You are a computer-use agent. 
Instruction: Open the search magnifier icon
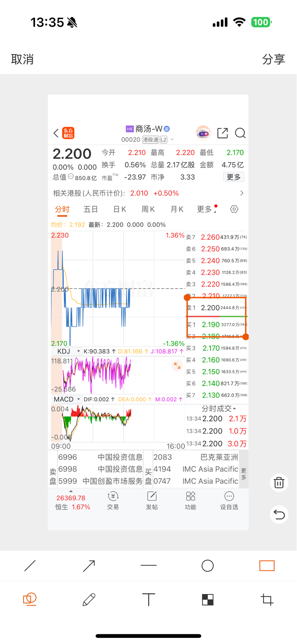coord(240,133)
